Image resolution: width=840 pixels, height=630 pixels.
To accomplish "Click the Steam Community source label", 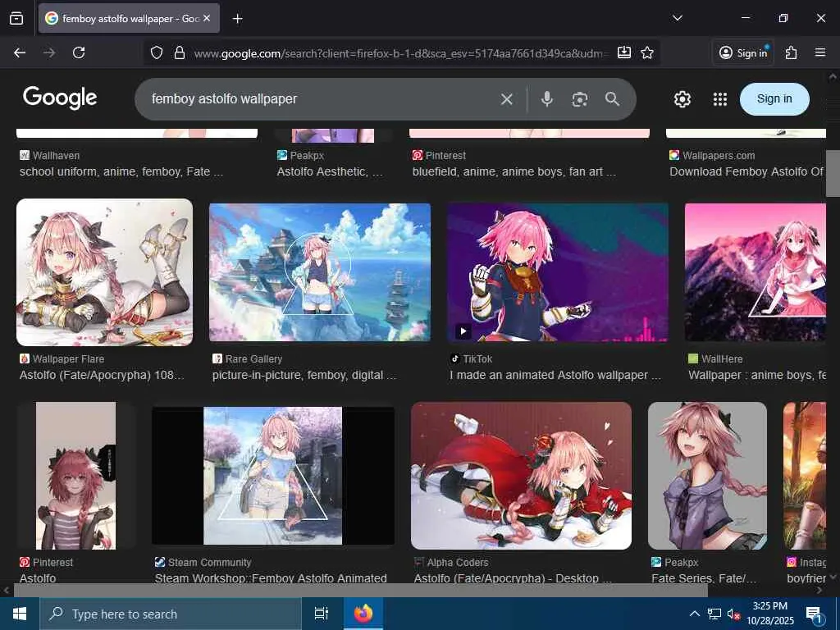I will tap(209, 563).
